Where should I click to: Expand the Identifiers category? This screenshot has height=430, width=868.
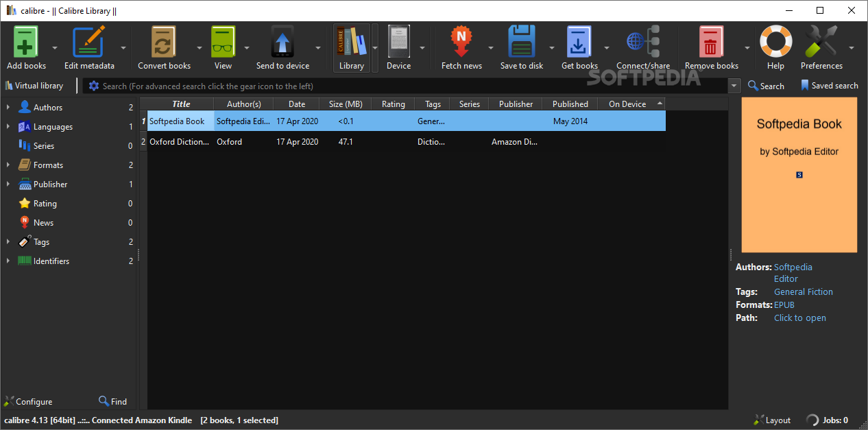[x=8, y=261]
